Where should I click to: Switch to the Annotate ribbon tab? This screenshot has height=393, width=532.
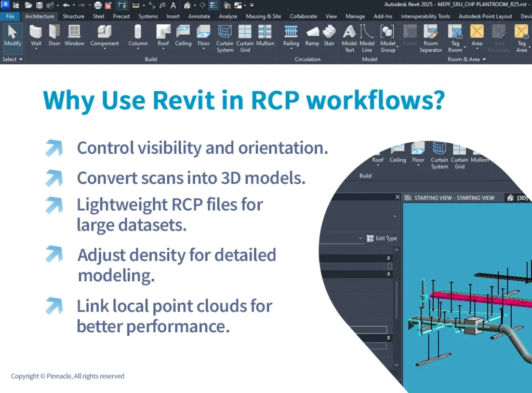pyautogui.click(x=199, y=16)
